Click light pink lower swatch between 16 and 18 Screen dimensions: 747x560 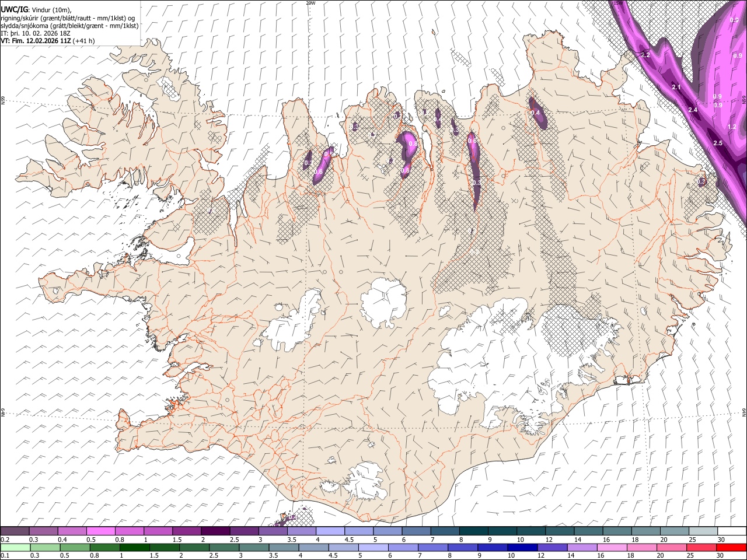(611, 547)
